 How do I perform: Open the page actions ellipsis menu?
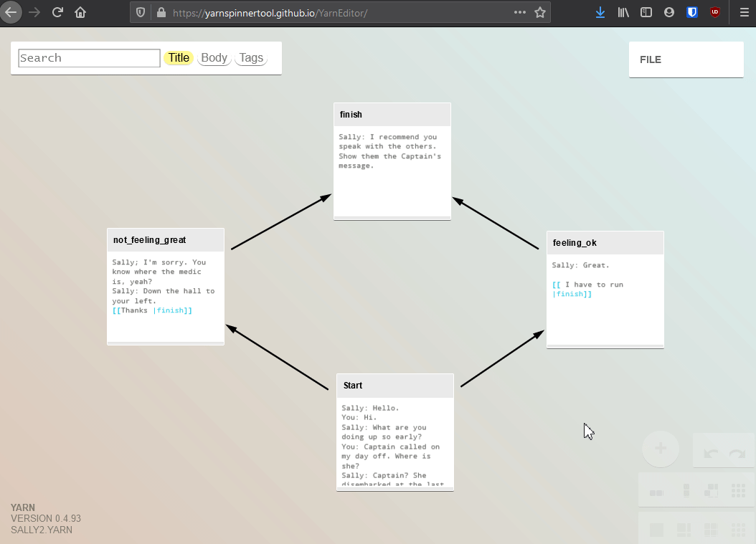coord(520,12)
